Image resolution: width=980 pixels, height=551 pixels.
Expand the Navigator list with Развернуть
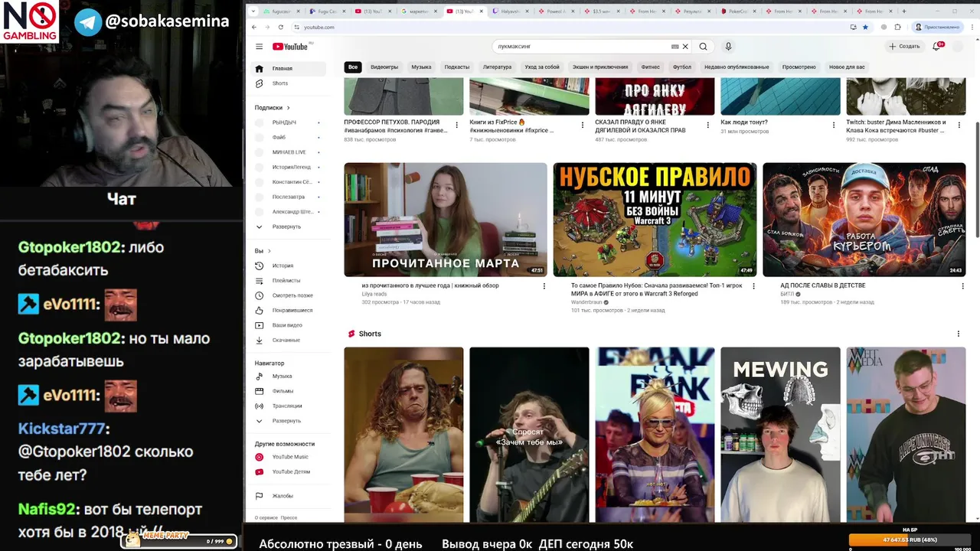click(x=289, y=421)
